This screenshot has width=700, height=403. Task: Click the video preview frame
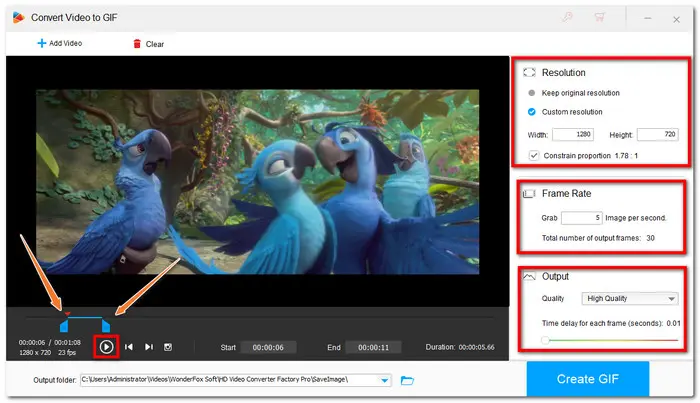click(258, 182)
